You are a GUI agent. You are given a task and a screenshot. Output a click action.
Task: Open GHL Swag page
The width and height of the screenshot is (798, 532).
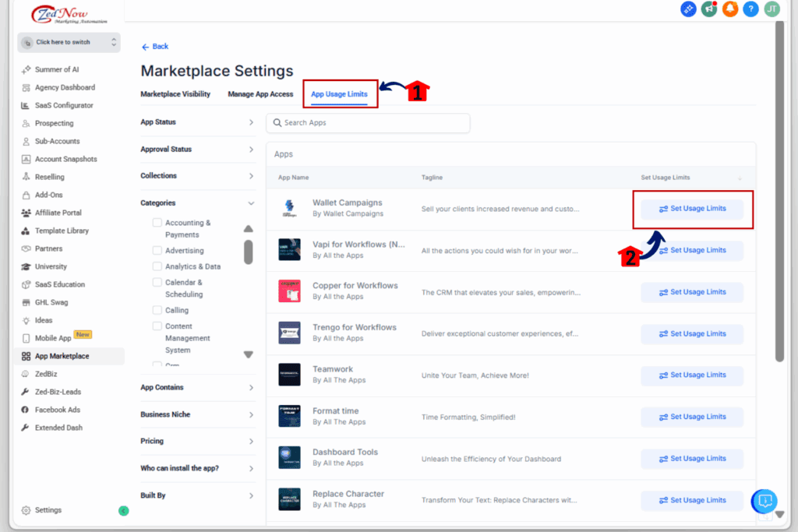click(51, 302)
